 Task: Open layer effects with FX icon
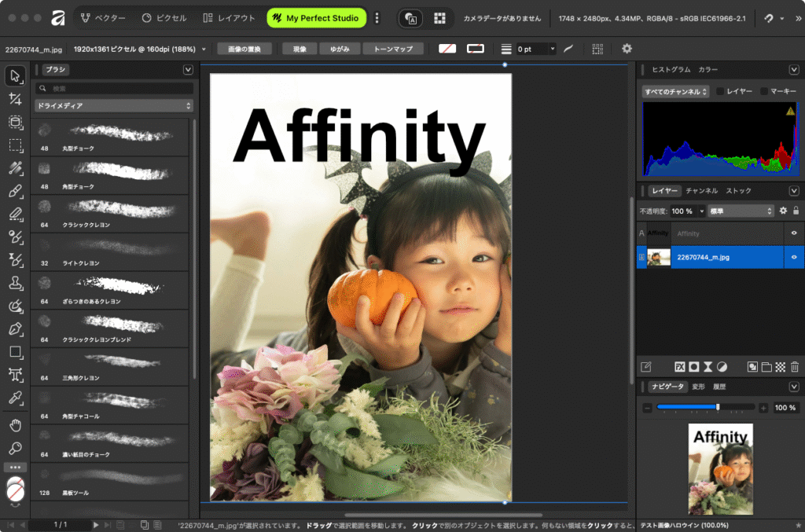coord(680,366)
